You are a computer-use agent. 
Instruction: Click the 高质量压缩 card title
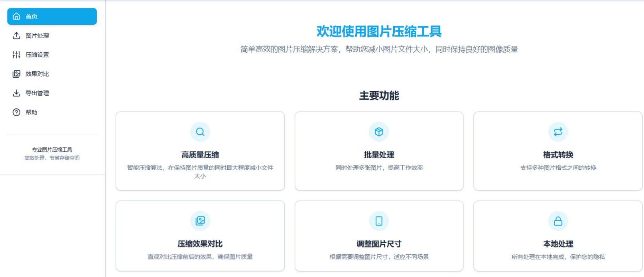(x=200, y=155)
